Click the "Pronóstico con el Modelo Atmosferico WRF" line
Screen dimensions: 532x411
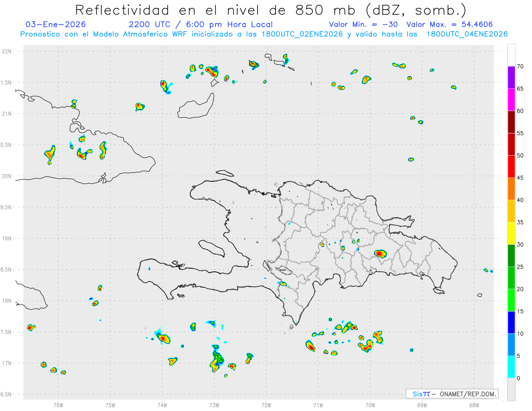pyautogui.click(x=263, y=34)
